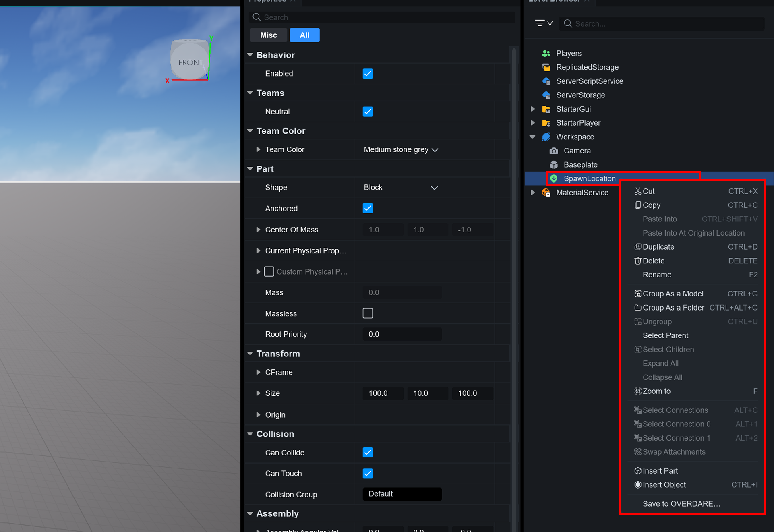Expand the StarterGui tree node
Viewport: 774px width, 532px height.
point(533,109)
